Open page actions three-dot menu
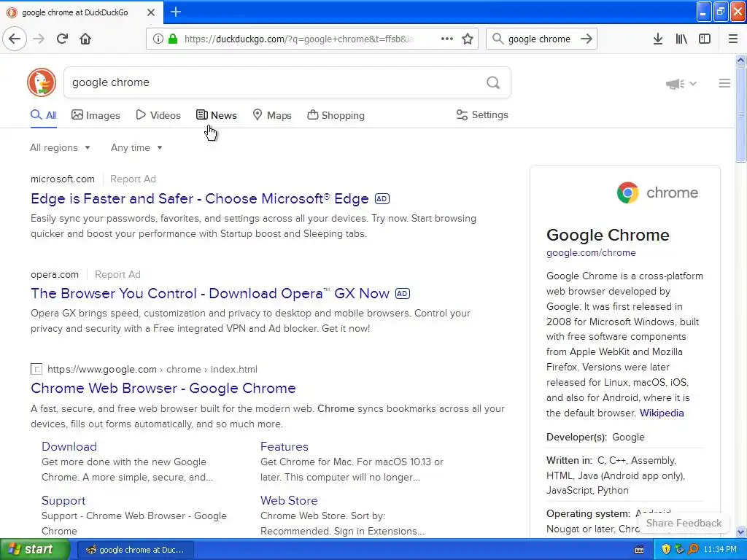This screenshot has height=560, width=747. [447, 39]
